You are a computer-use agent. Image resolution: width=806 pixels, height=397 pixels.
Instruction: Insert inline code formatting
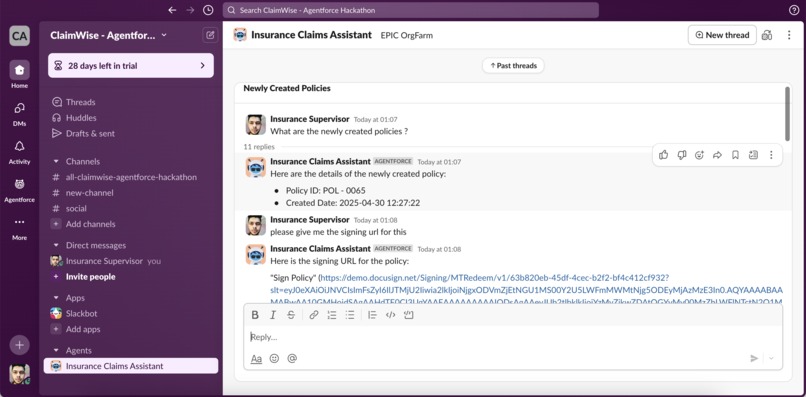click(x=391, y=315)
